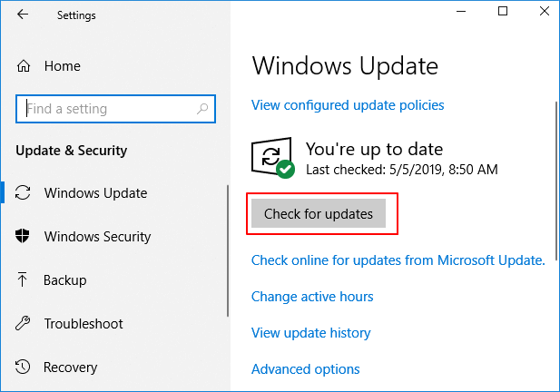Open the Windows Update section
560x392 pixels.
(x=95, y=193)
